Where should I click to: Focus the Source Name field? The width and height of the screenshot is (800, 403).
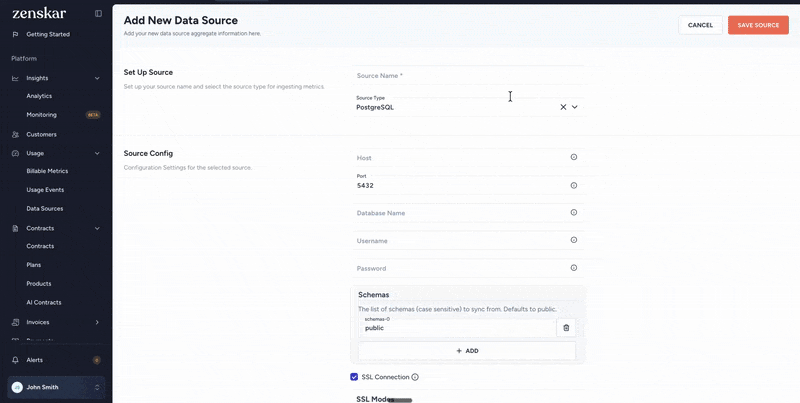(467, 75)
